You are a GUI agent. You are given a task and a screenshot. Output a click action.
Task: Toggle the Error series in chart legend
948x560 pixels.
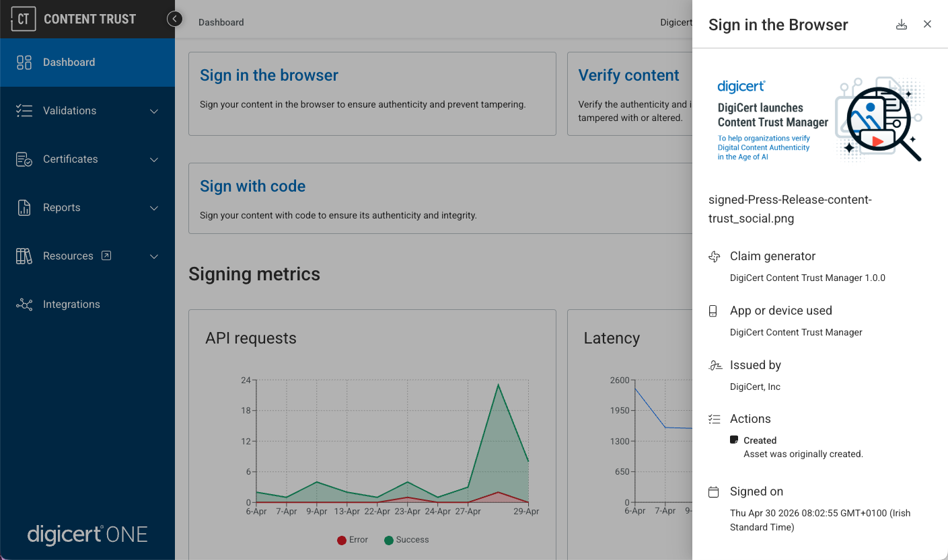click(352, 540)
